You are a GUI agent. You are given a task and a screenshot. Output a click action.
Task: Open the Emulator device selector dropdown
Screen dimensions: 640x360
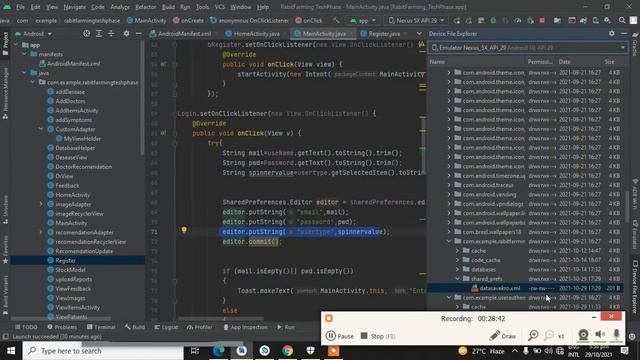coord(528,48)
